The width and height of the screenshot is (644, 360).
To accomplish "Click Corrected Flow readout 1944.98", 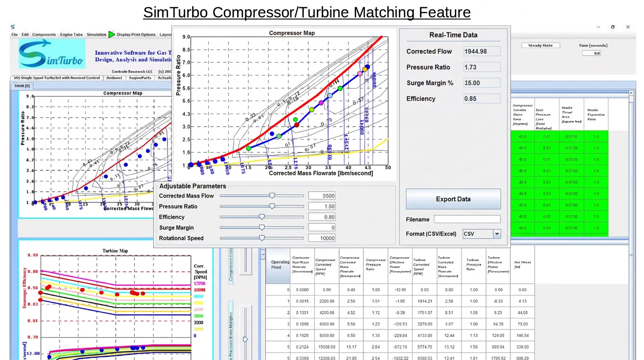I will point(482,51).
